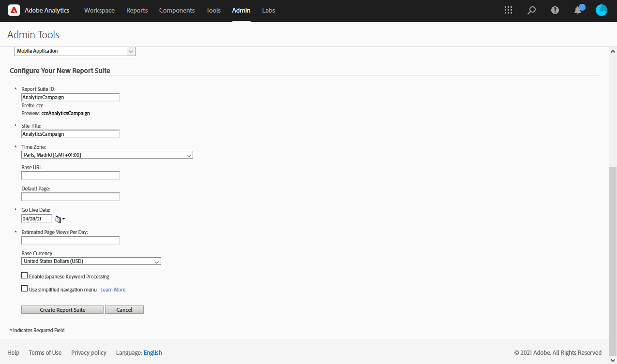Check Use simplified navigation menu
Viewport: 617px width, 364px height.
pos(25,289)
